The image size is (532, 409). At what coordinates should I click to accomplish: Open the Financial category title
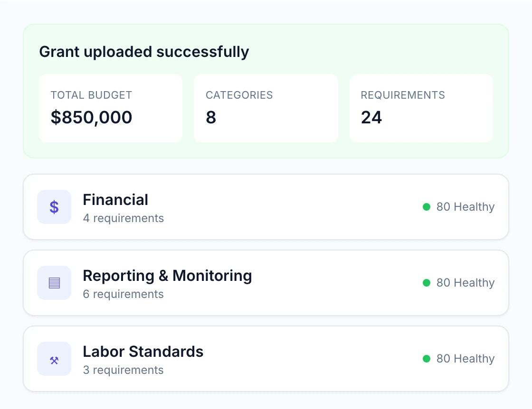(115, 200)
